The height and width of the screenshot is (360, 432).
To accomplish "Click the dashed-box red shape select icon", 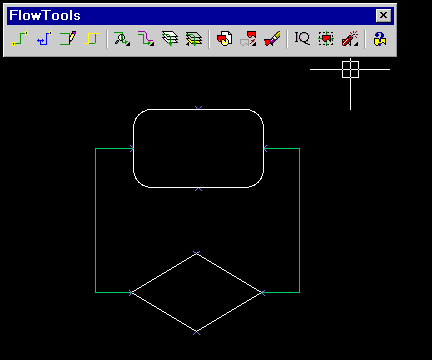I will coord(326,39).
